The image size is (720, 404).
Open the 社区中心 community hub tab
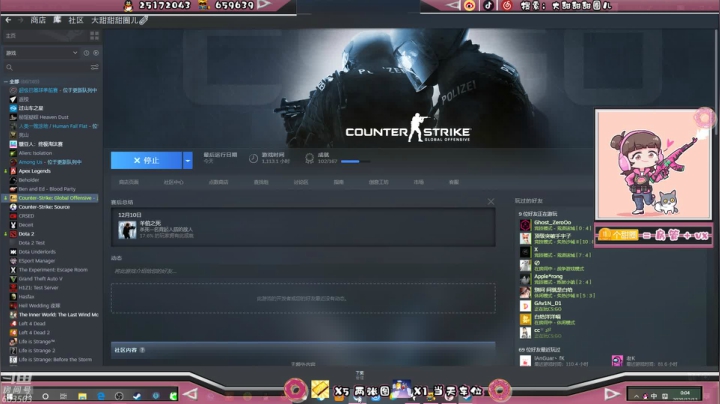tap(173, 182)
